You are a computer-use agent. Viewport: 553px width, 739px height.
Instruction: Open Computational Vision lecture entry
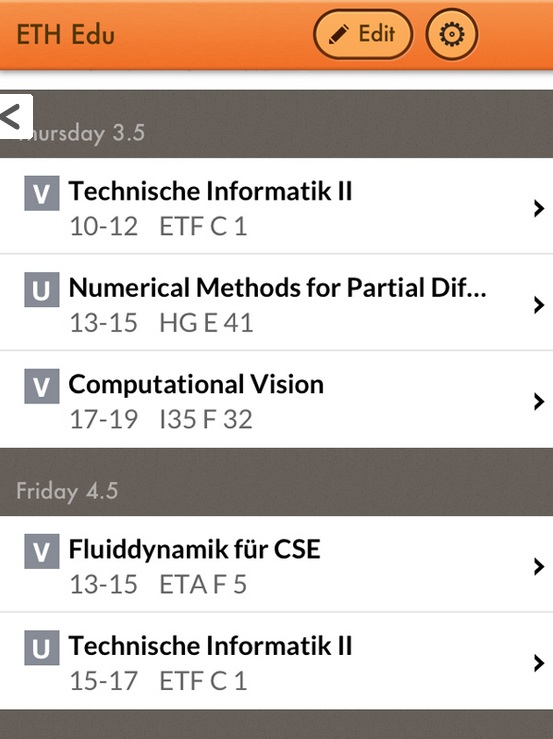[x=276, y=400]
